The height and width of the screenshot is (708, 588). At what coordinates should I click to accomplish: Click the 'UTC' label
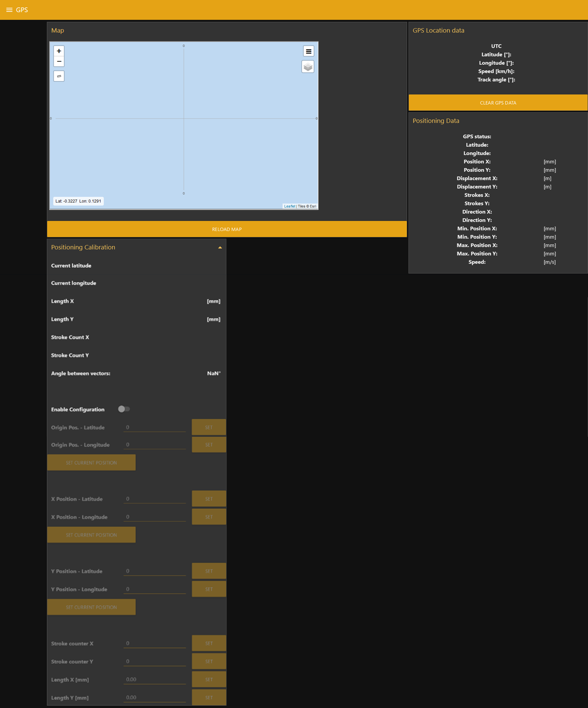point(496,46)
